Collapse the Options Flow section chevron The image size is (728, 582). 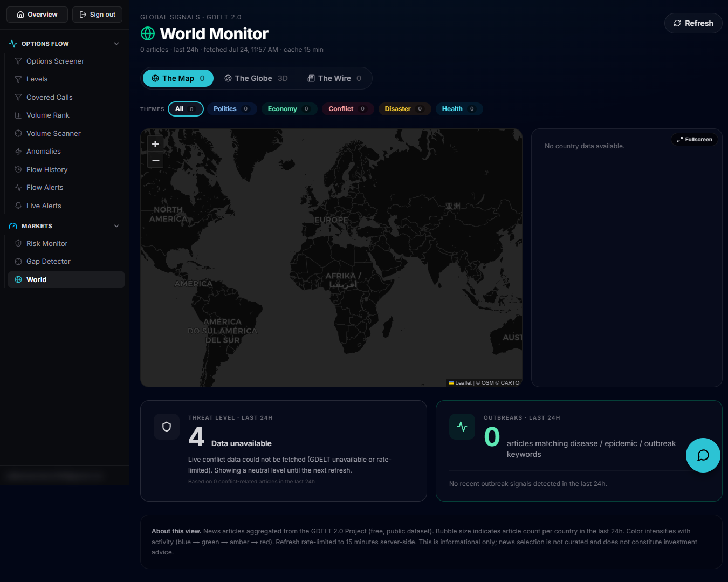[116, 44]
